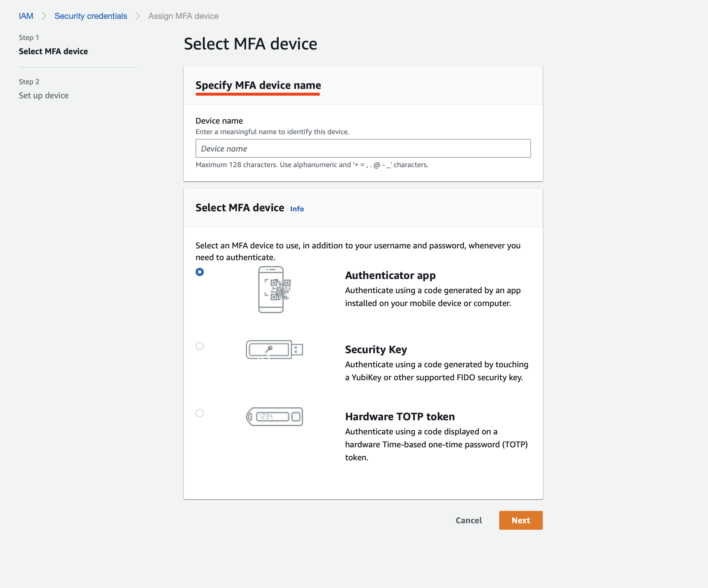This screenshot has width=708, height=588.
Task: Click the Assign MFA device breadcrumb entry
Action: point(183,16)
